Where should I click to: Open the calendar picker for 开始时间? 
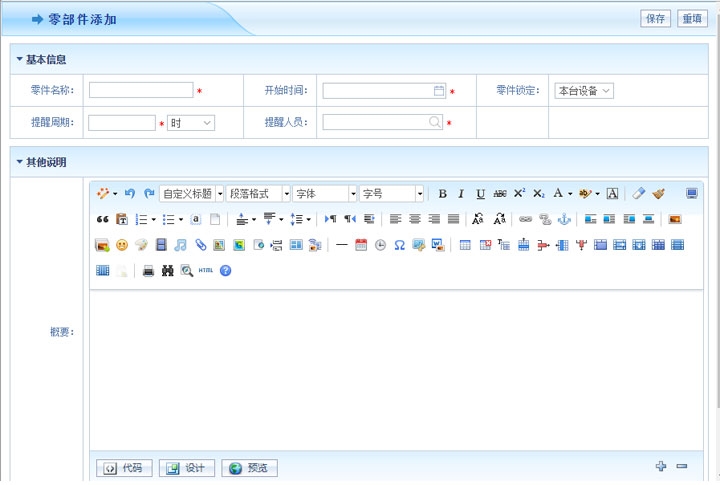point(439,91)
